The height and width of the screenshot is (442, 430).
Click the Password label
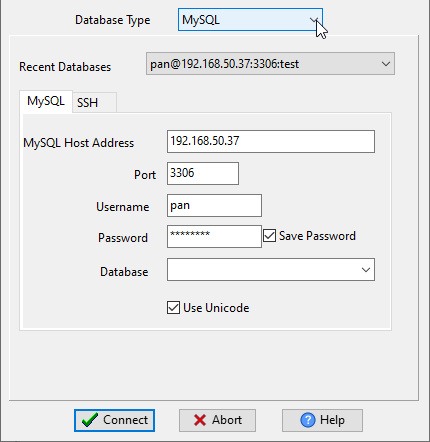[123, 238]
